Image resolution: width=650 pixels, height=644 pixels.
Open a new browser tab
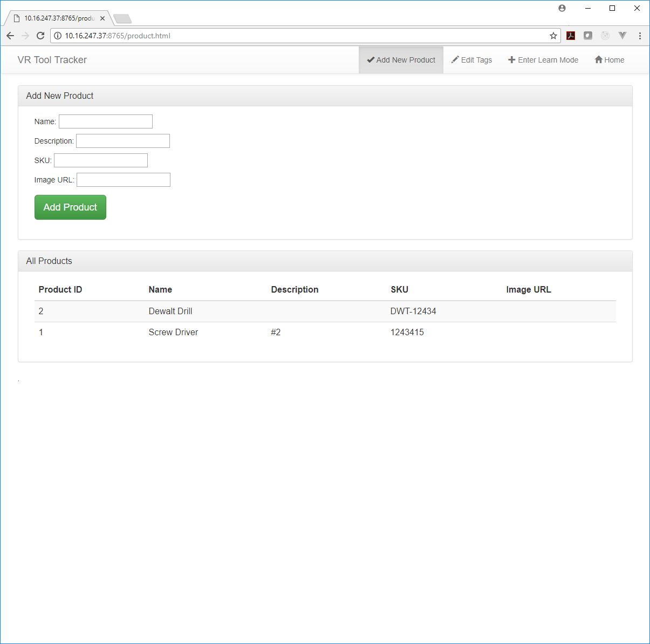pyautogui.click(x=122, y=19)
